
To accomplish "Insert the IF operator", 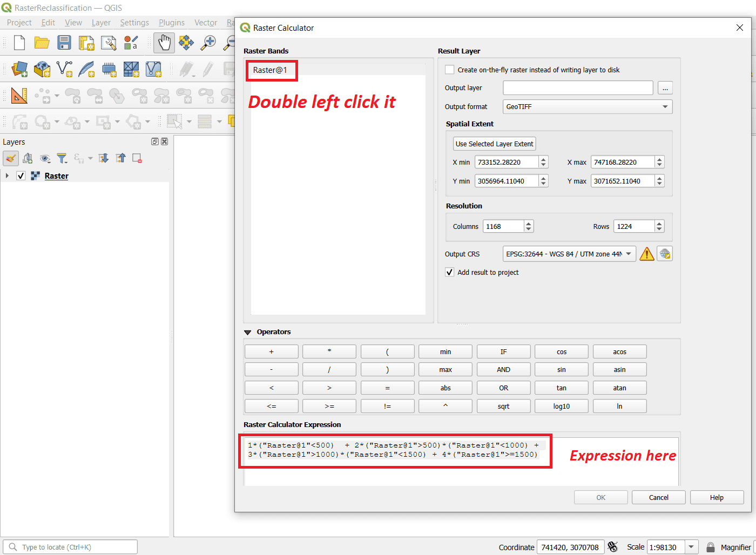I will pyautogui.click(x=503, y=351).
